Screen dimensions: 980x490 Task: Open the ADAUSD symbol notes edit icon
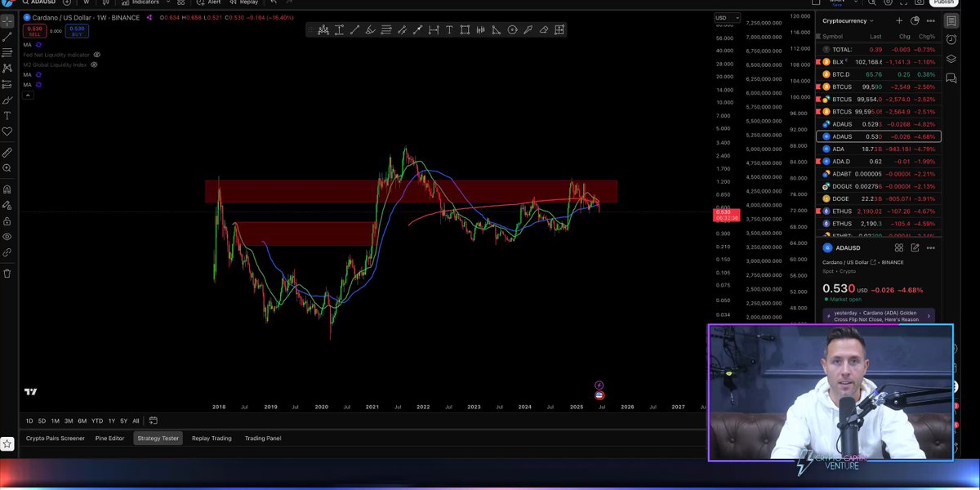[x=915, y=247]
